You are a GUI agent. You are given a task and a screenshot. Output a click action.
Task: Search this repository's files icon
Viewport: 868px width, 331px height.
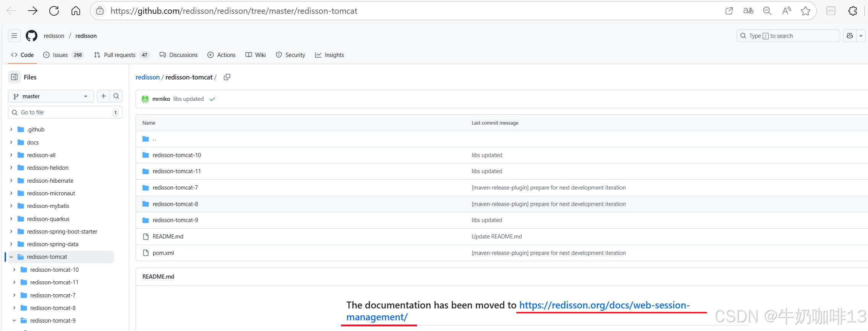[x=116, y=96]
